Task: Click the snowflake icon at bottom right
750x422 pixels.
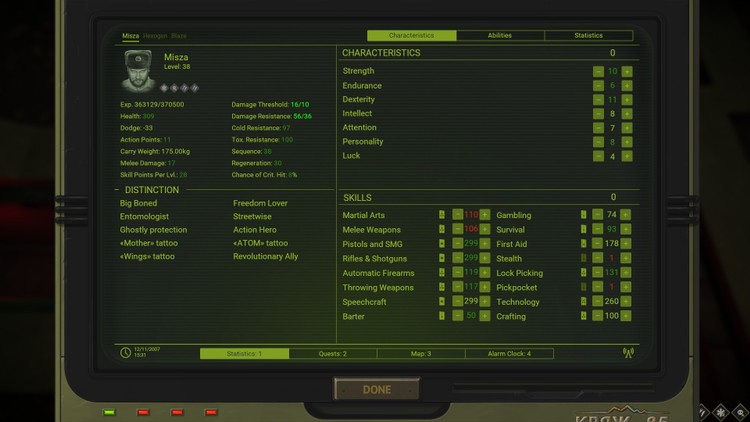Action: (722, 412)
